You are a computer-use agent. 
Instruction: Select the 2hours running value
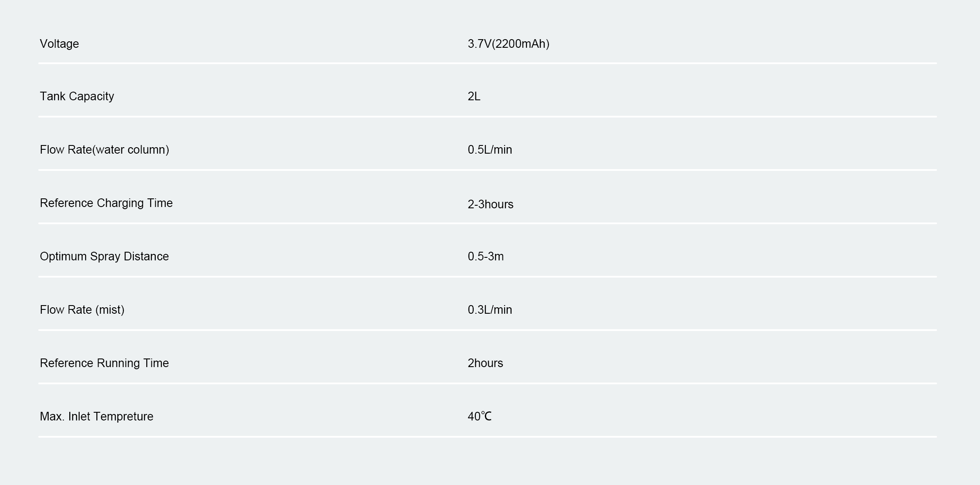point(485,363)
